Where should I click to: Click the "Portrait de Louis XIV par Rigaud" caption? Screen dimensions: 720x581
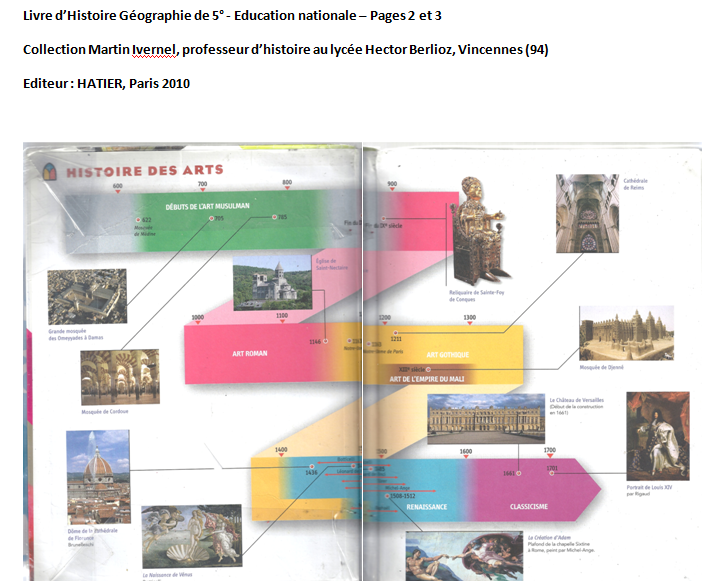[649, 491]
